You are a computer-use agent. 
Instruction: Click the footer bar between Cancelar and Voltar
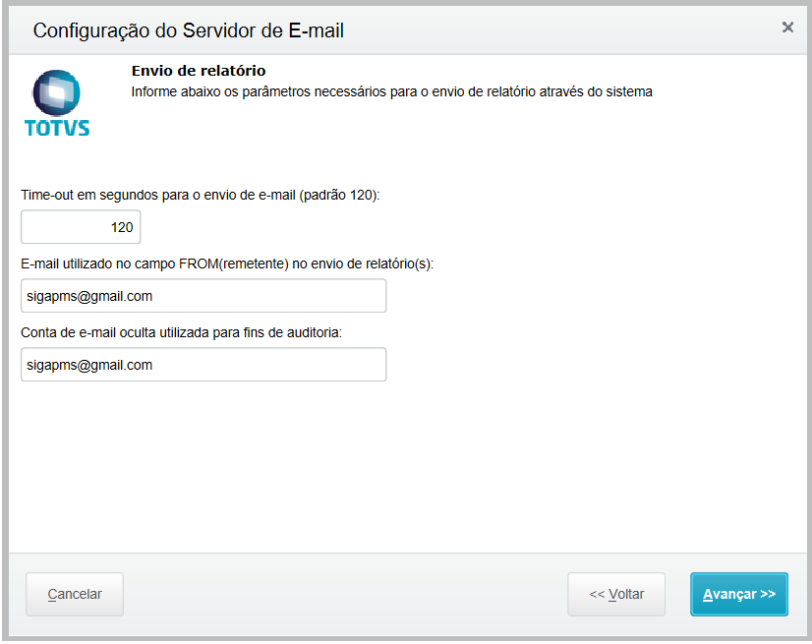point(345,594)
